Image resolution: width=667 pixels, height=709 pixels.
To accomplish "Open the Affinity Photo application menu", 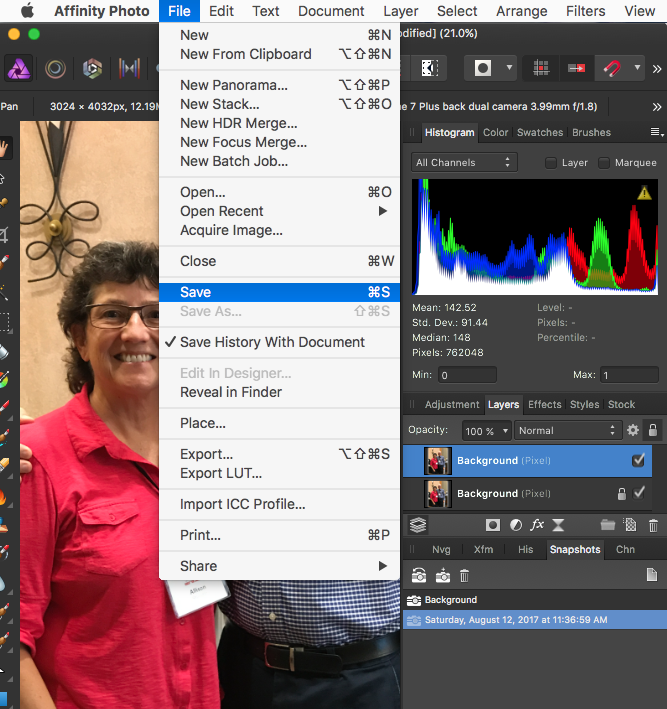I will coord(102,11).
